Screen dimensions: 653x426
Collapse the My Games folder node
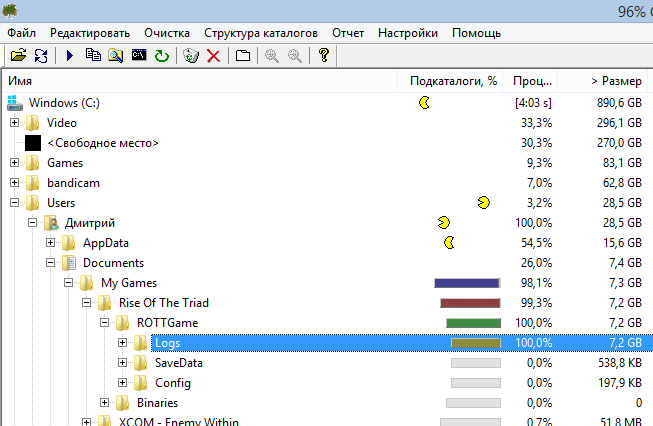[68, 282]
